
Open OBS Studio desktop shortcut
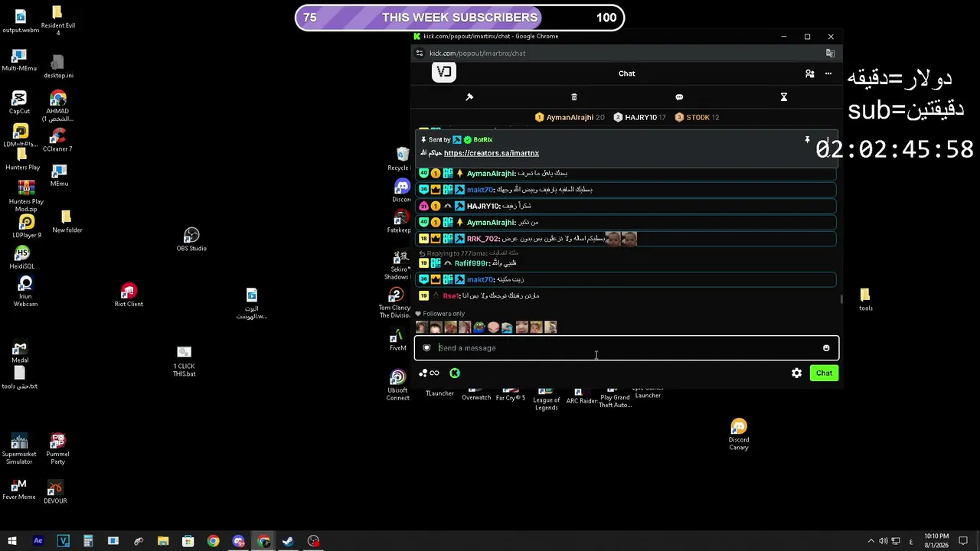pos(191,240)
